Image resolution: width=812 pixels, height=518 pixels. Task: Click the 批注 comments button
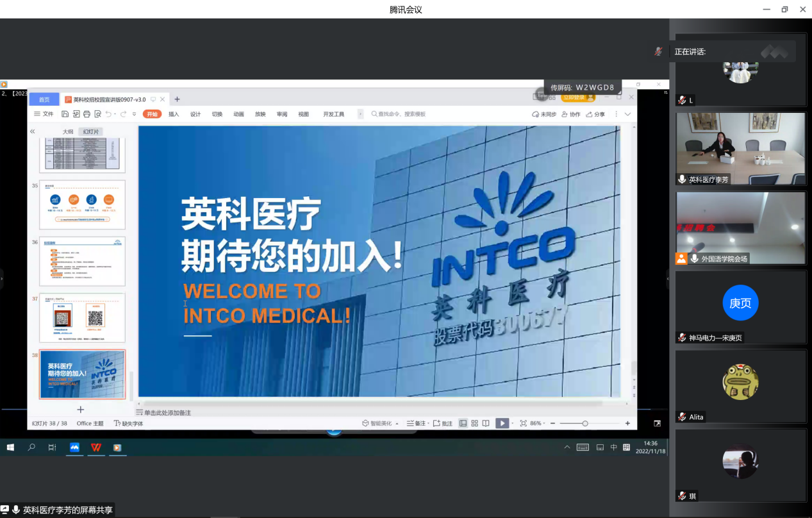[x=443, y=423]
